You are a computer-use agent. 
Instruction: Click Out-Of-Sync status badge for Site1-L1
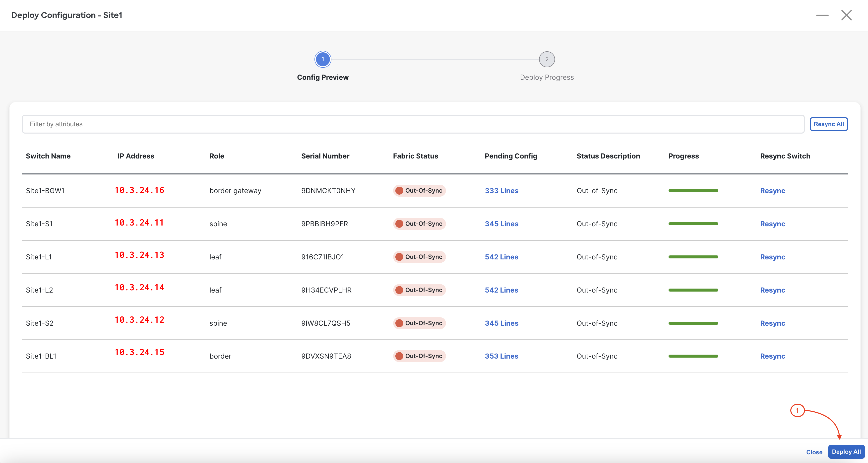coord(419,257)
